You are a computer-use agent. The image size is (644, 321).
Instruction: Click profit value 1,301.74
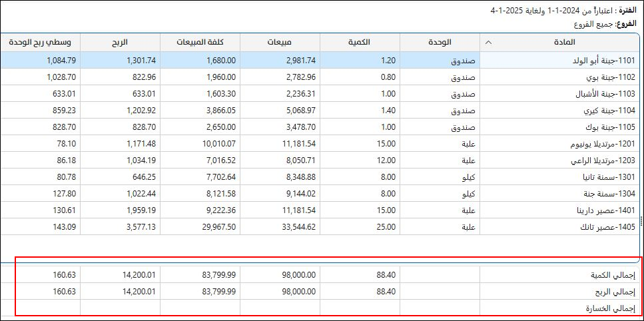[143, 61]
